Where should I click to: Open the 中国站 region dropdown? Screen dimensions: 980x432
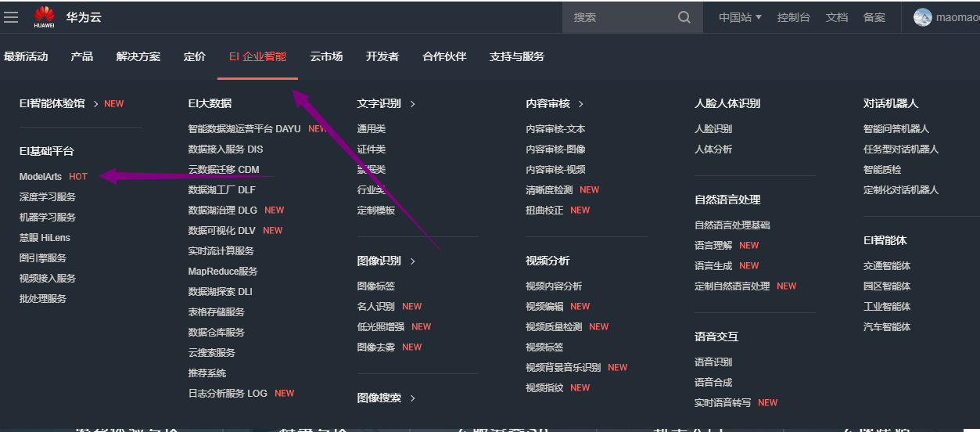740,17
